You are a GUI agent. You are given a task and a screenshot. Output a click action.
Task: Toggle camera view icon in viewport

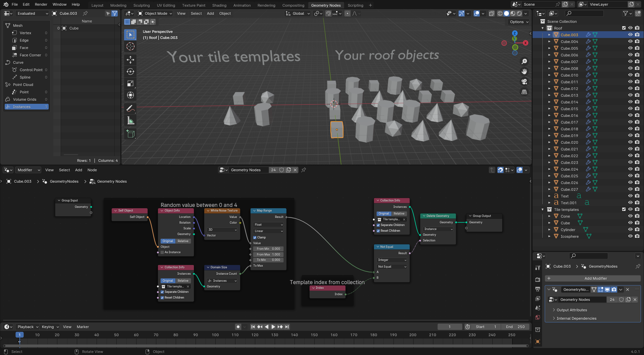tap(524, 82)
